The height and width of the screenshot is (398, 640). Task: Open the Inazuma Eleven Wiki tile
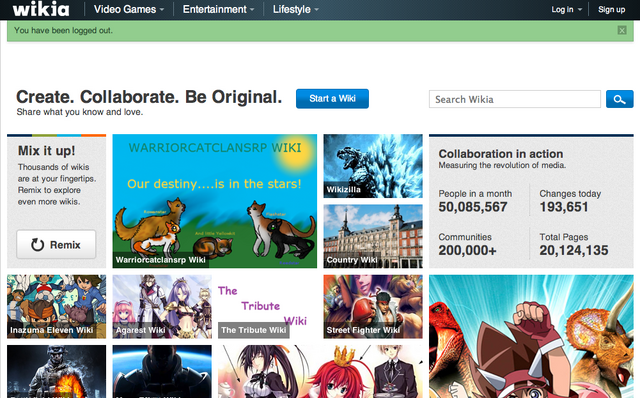pyautogui.click(x=56, y=307)
